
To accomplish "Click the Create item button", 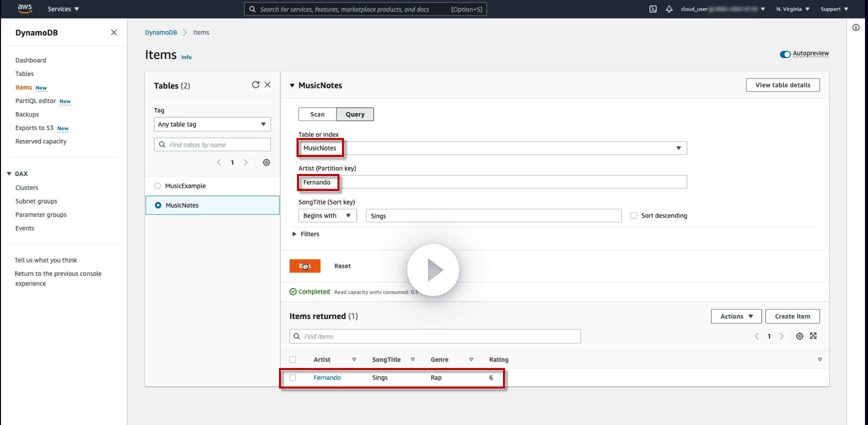I will click(x=792, y=316).
